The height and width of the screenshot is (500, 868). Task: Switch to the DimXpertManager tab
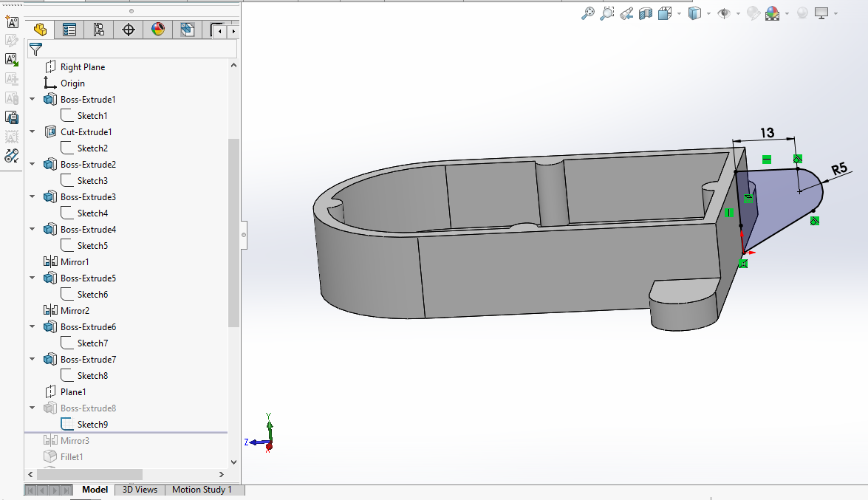(x=129, y=30)
